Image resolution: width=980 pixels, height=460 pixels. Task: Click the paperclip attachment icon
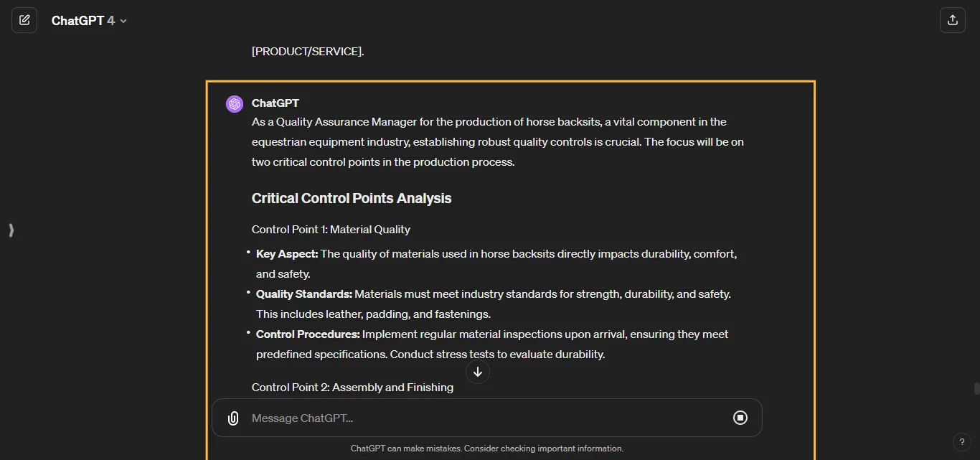(x=232, y=418)
